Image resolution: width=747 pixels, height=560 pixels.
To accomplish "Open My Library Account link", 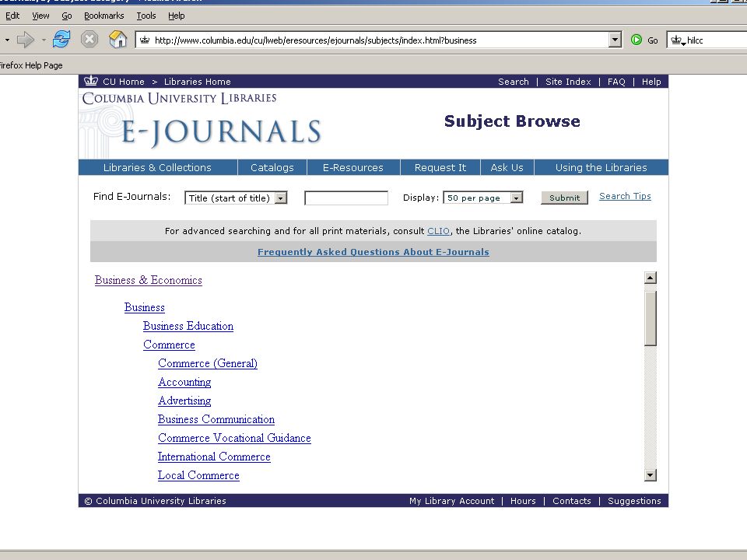I will tap(451, 501).
